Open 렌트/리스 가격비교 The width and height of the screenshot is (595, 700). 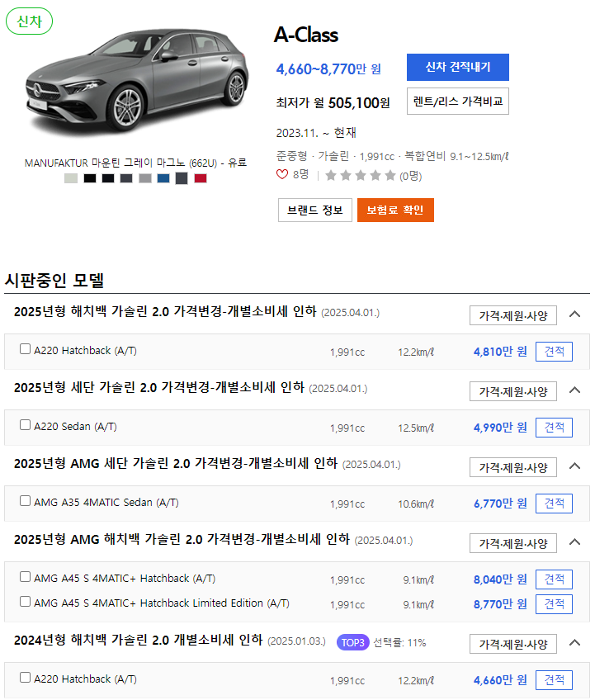click(458, 102)
